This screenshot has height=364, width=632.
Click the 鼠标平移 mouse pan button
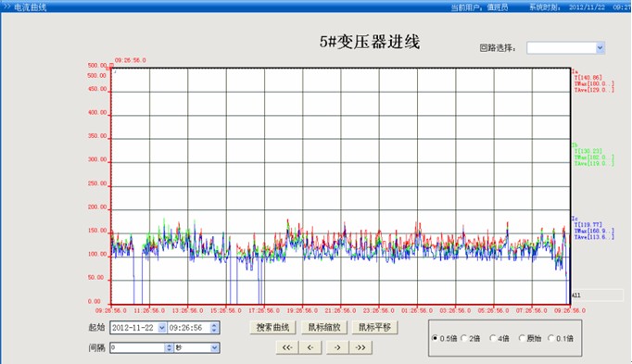[375, 327]
